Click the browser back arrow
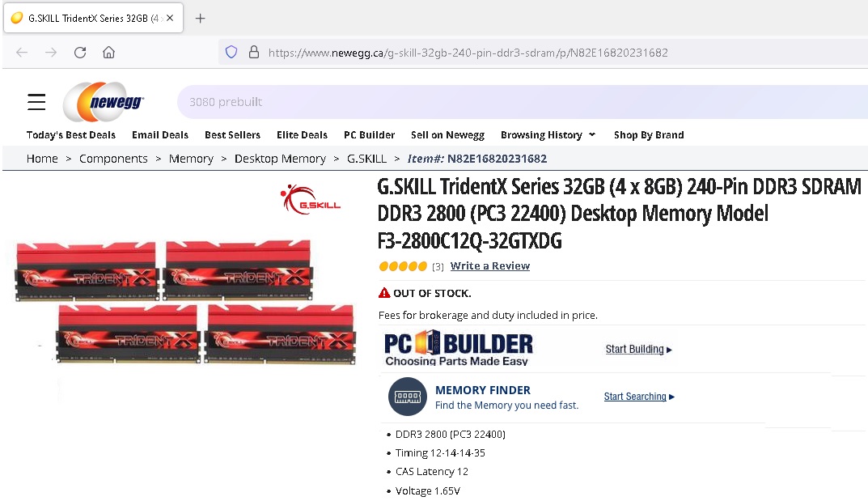Screen dimensions: 868x501 coord(22,53)
